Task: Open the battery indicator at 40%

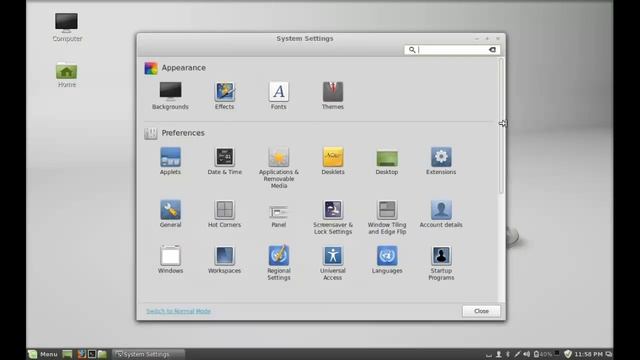Action: [x=542, y=354]
